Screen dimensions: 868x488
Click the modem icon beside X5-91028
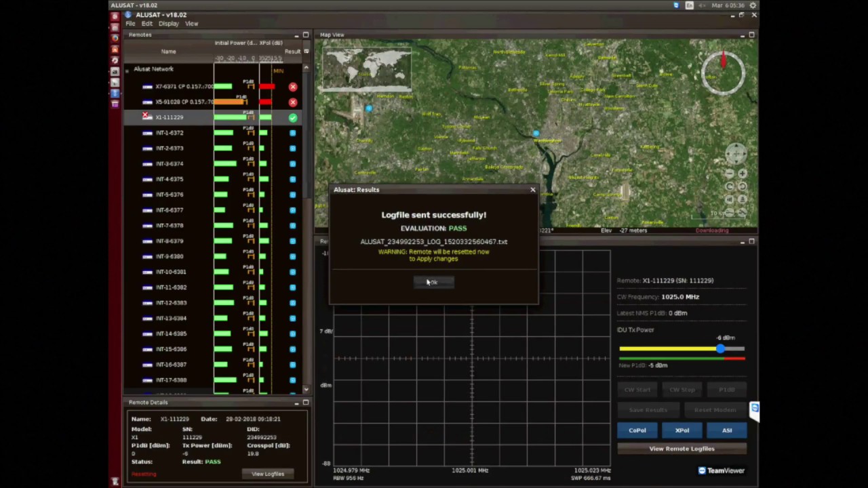coord(147,102)
